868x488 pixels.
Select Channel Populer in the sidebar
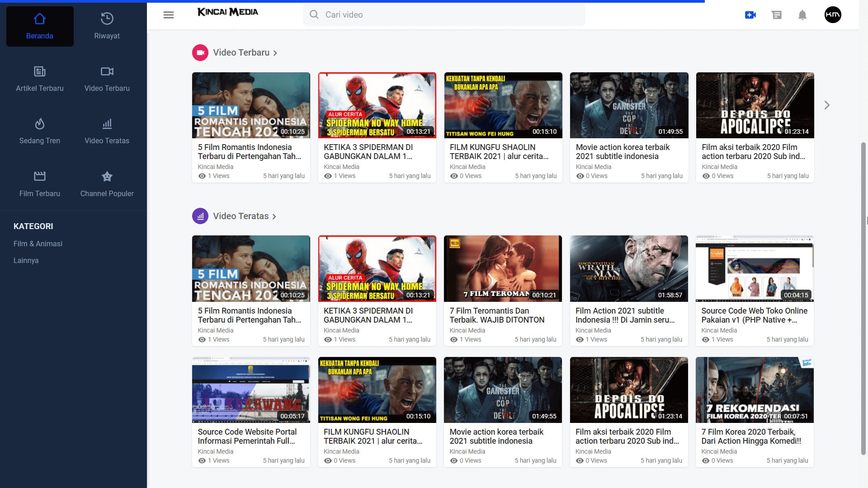click(107, 184)
